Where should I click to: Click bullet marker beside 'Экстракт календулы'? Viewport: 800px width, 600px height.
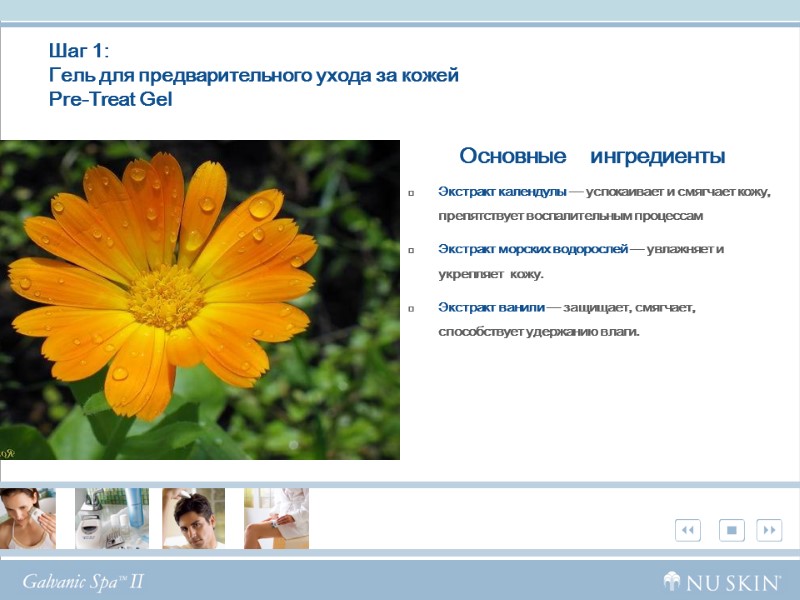411,193
